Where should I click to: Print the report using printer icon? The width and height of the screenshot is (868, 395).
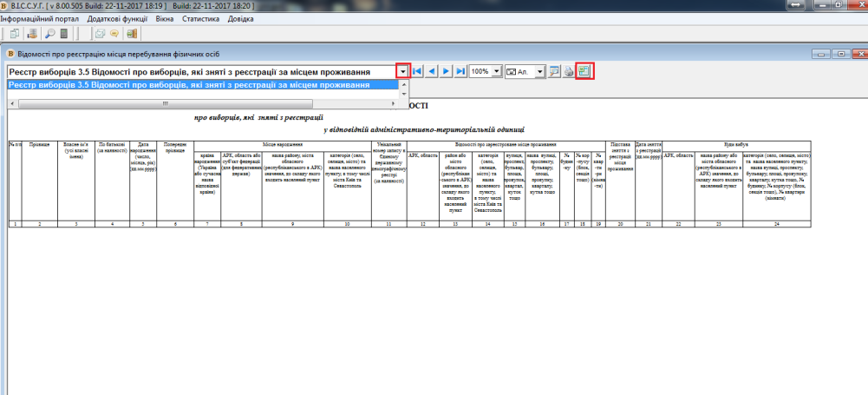(x=569, y=71)
